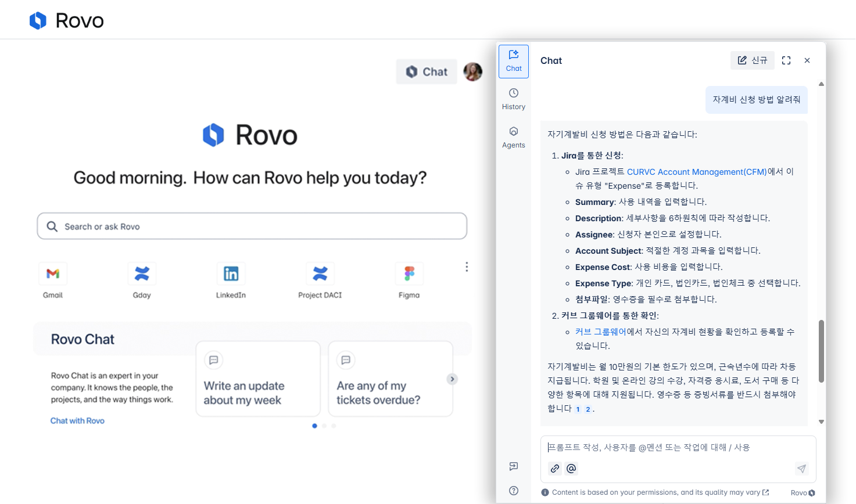
Task: Click the chat scroll up arrow
Action: [x=821, y=84]
